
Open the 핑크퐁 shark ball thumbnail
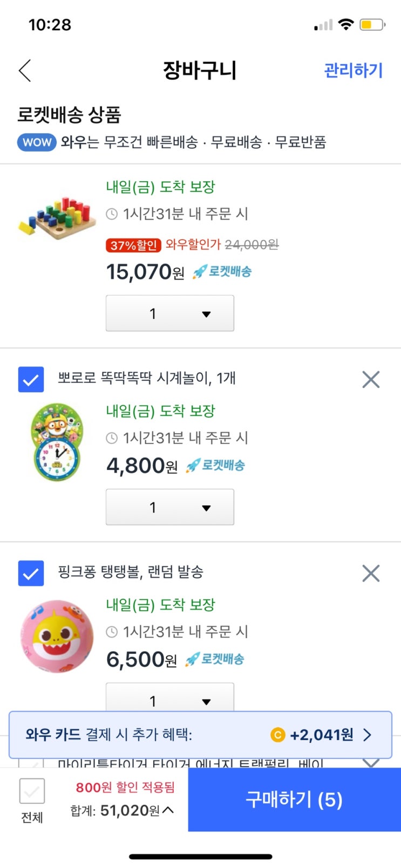pyautogui.click(x=57, y=636)
